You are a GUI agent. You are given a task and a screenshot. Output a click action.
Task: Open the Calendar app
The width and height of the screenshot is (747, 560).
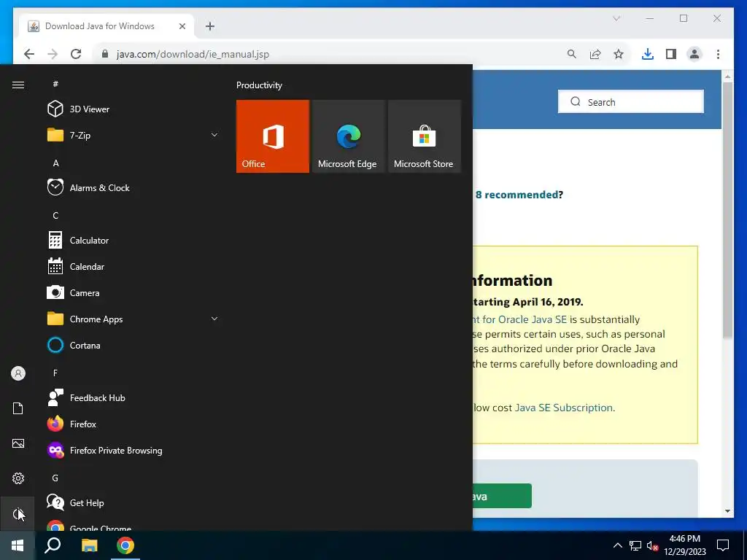(x=133, y=267)
